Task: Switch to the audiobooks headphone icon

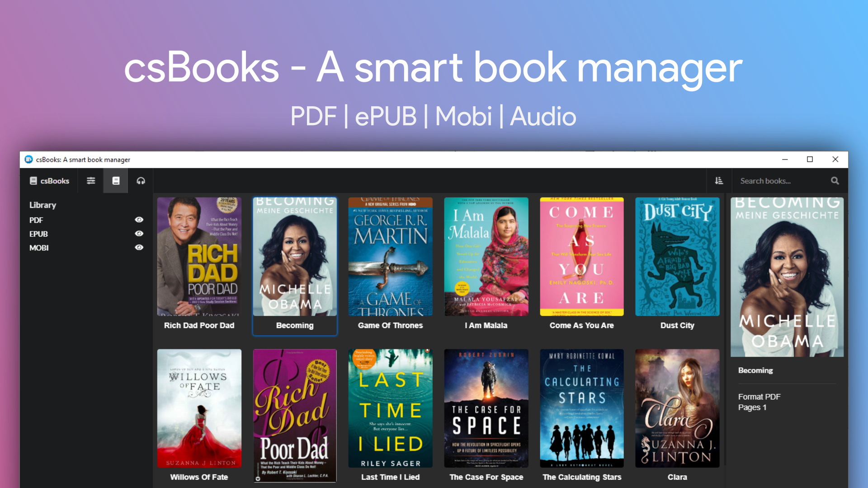Action: (141, 181)
